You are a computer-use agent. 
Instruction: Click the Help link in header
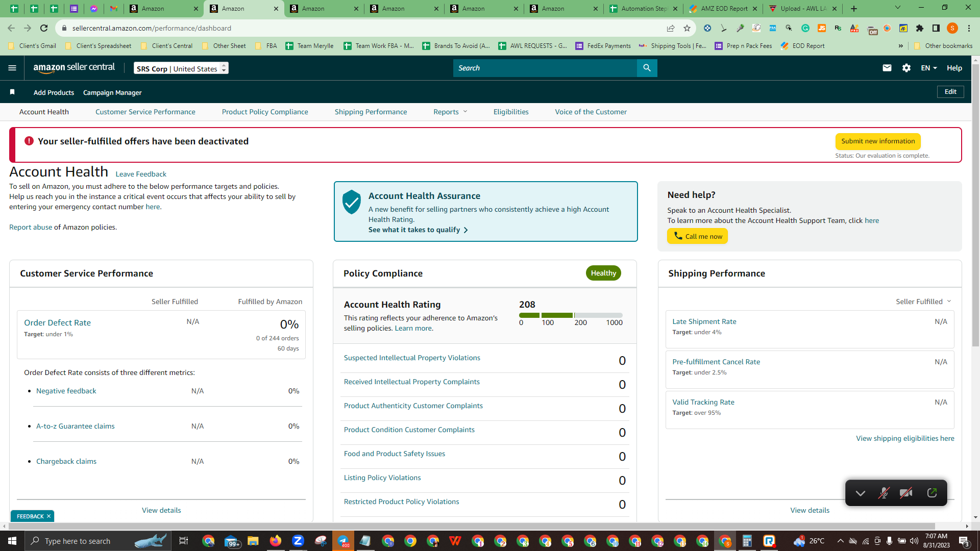[954, 68]
